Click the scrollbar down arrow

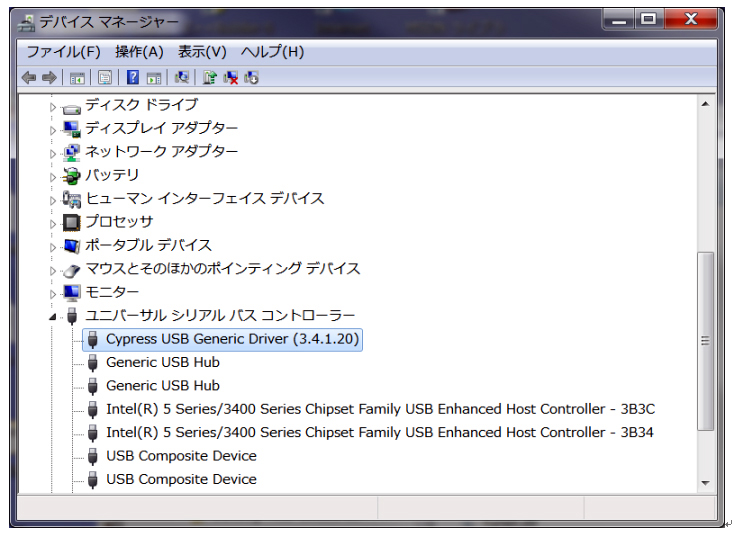pyautogui.click(x=705, y=483)
